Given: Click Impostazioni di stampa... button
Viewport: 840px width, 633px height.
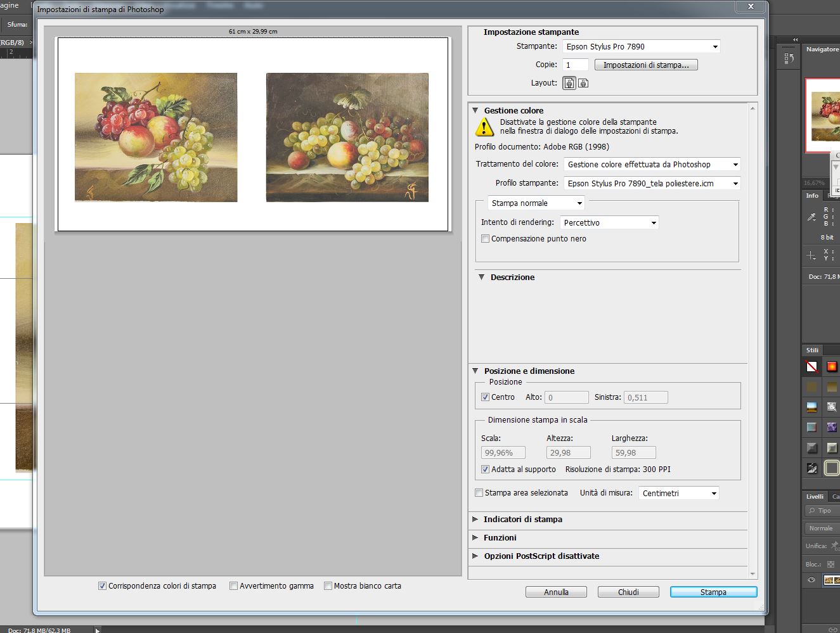Looking at the screenshot, I should point(646,65).
